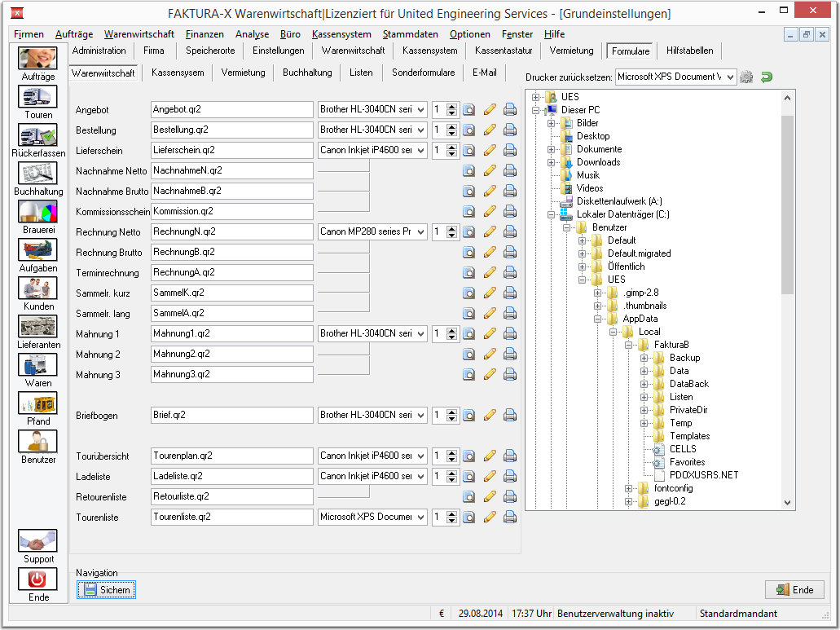Open the Lieferschein printer dropdown
The width and height of the screenshot is (840, 630).
pyautogui.click(x=420, y=151)
